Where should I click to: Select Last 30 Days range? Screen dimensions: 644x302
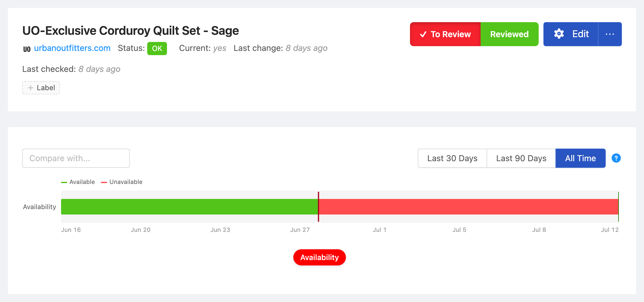click(452, 158)
